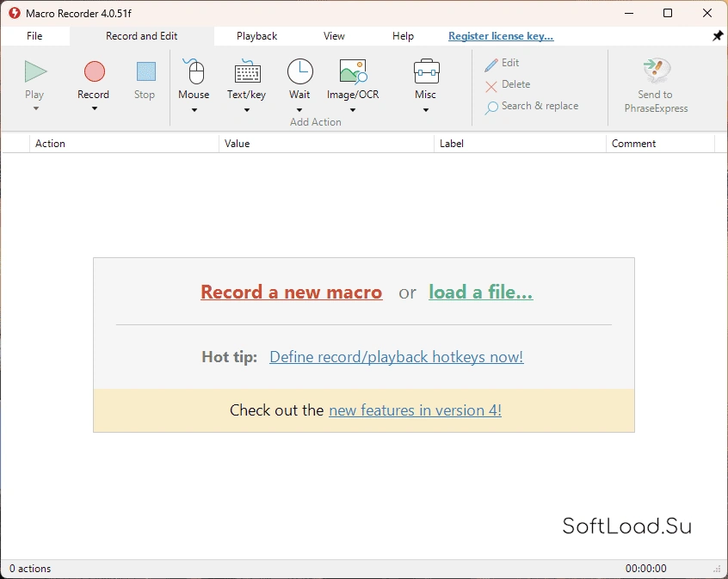Open the Text/key dropdown arrow
728x579 pixels.
(x=247, y=110)
